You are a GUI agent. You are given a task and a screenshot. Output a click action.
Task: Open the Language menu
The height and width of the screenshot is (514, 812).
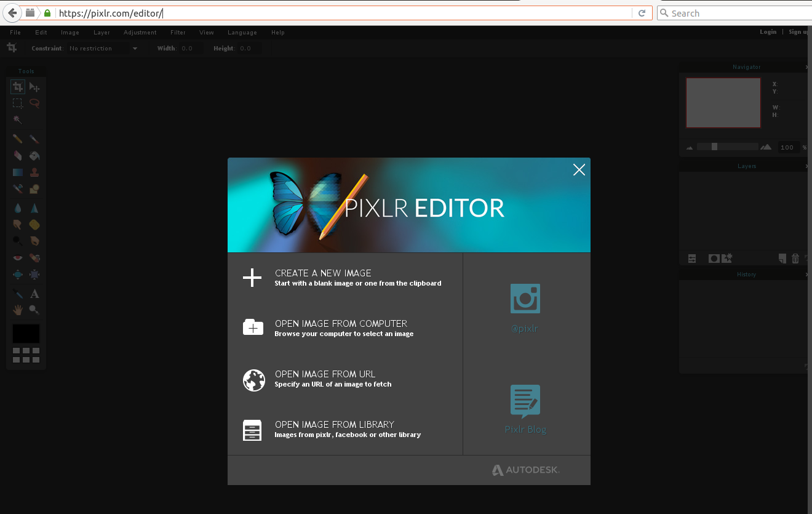click(x=242, y=33)
